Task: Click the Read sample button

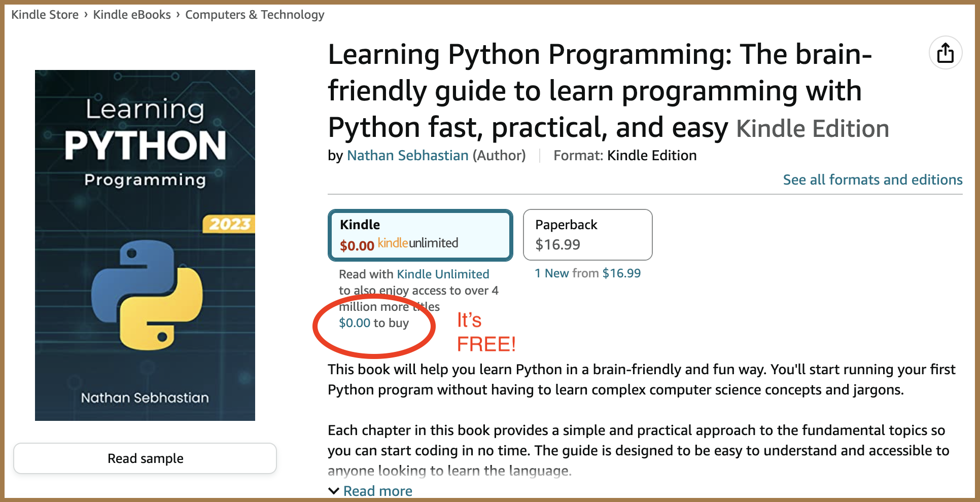Action: point(145,458)
